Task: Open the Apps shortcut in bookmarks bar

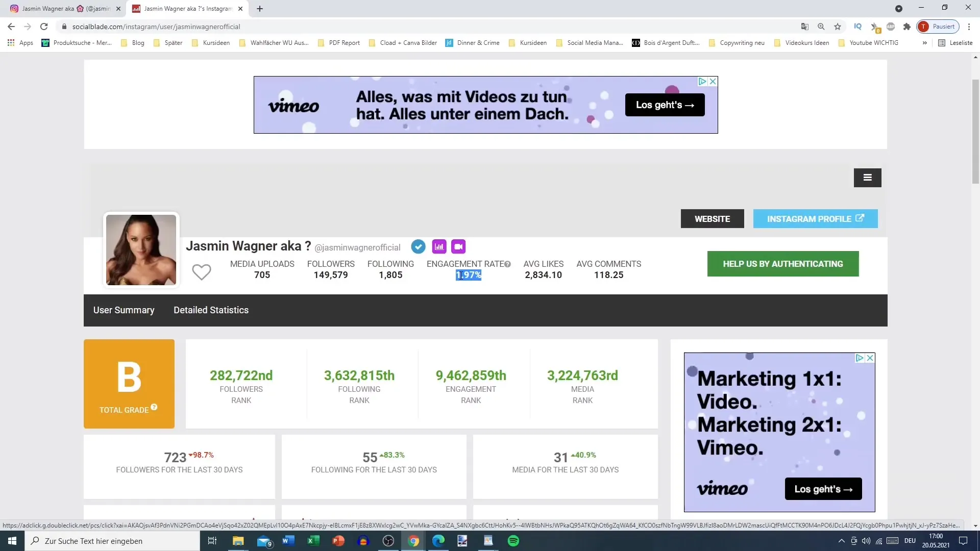Action: point(20,43)
